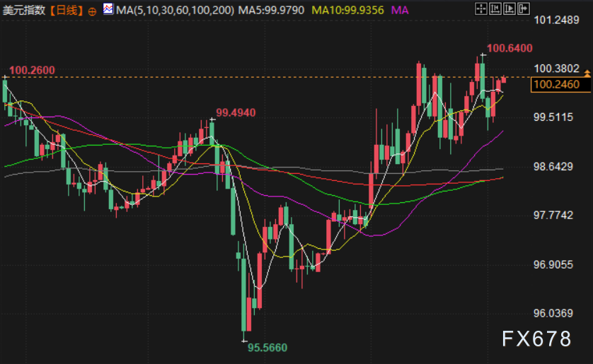
Task: Select the 100.6400 high price marker
Action: tap(509, 48)
